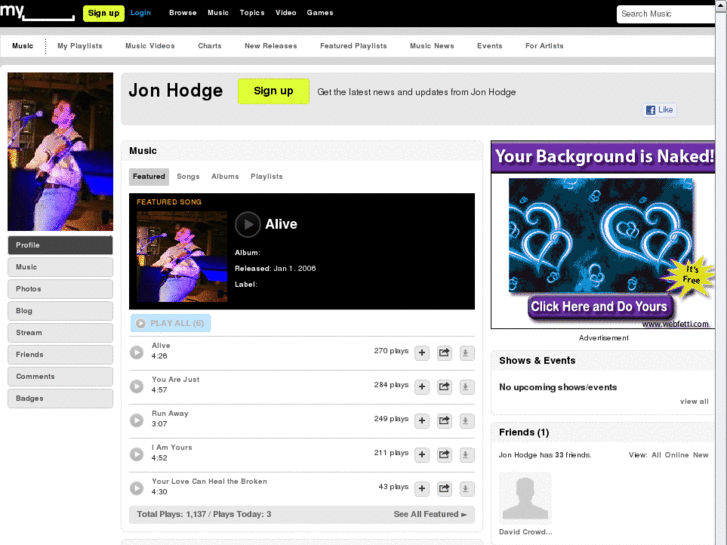Click the site logo in header
The image size is (727, 545).
(x=37, y=12)
